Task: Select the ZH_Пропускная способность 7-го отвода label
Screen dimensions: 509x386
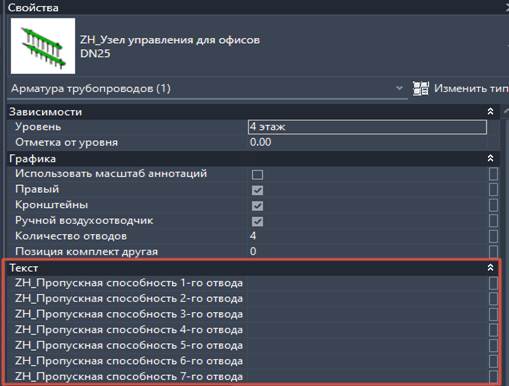Action: point(129,377)
